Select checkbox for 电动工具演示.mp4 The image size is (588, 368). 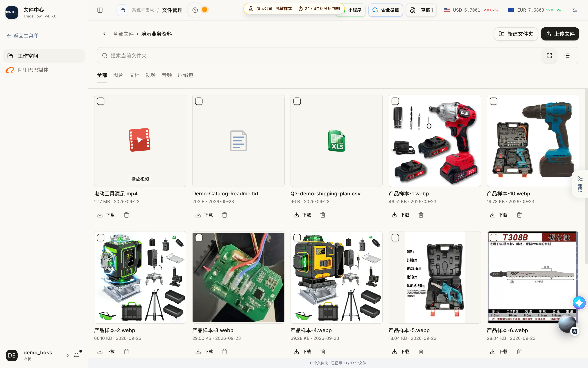click(101, 101)
